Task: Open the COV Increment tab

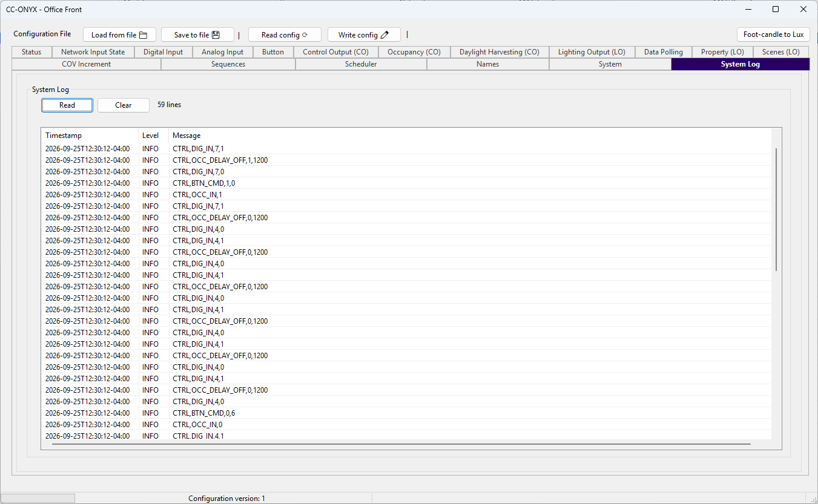Action: 86,64
